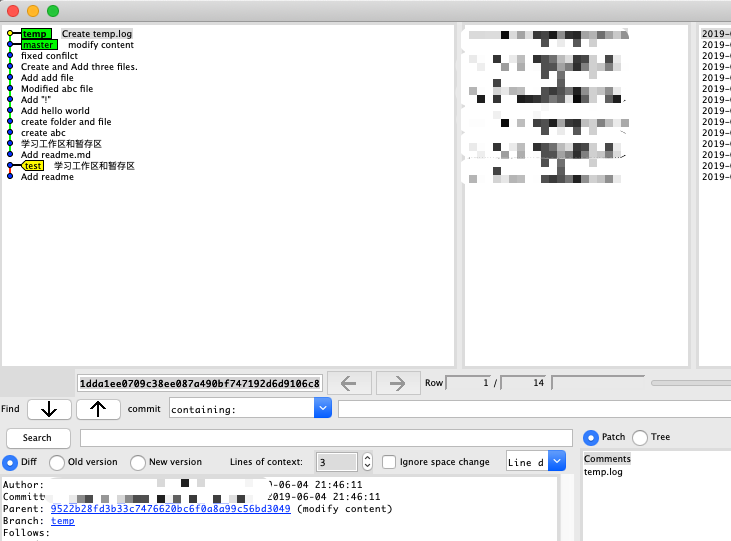Adjust Lines of context stepper arrows
Image resolution: width=731 pixels, height=541 pixels.
tap(367, 462)
